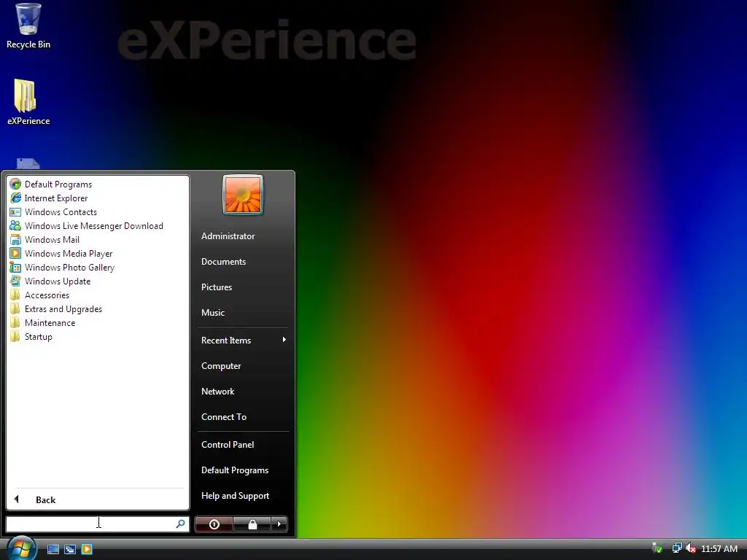Launch Internet Explorer from the programs list
The width and height of the screenshot is (747, 560).
(x=56, y=198)
